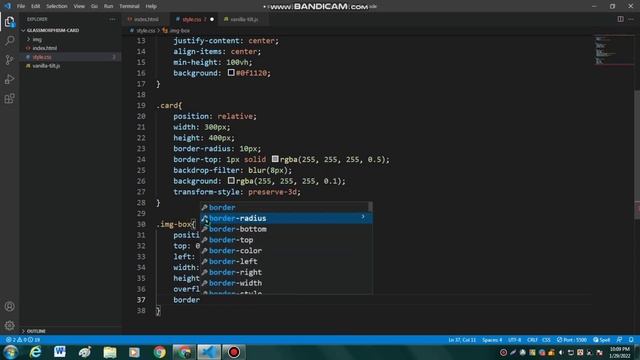The image size is (640, 360).
Task: Open vanilla-tilt.js in Explorer tree
Action: tap(46, 66)
